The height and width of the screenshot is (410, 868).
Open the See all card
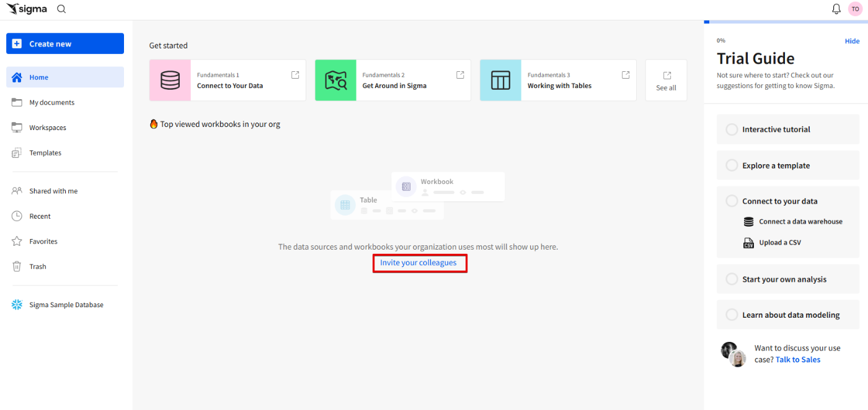tap(666, 81)
